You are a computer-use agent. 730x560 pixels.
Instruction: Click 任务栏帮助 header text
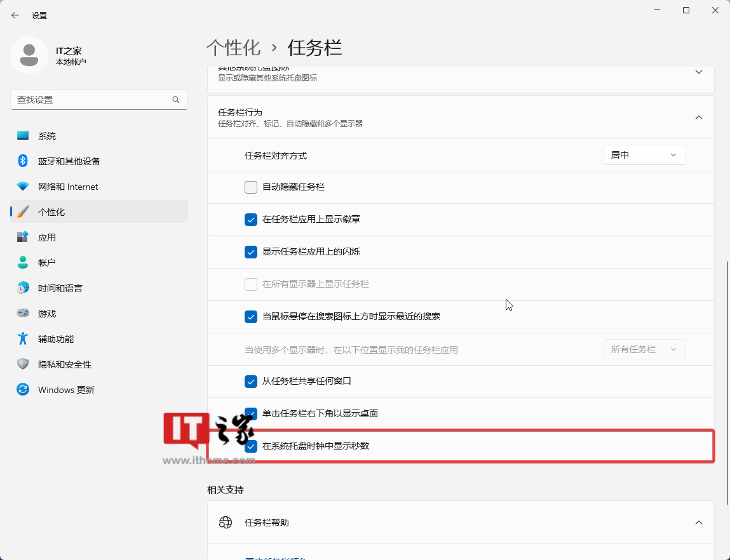(x=267, y=523)
